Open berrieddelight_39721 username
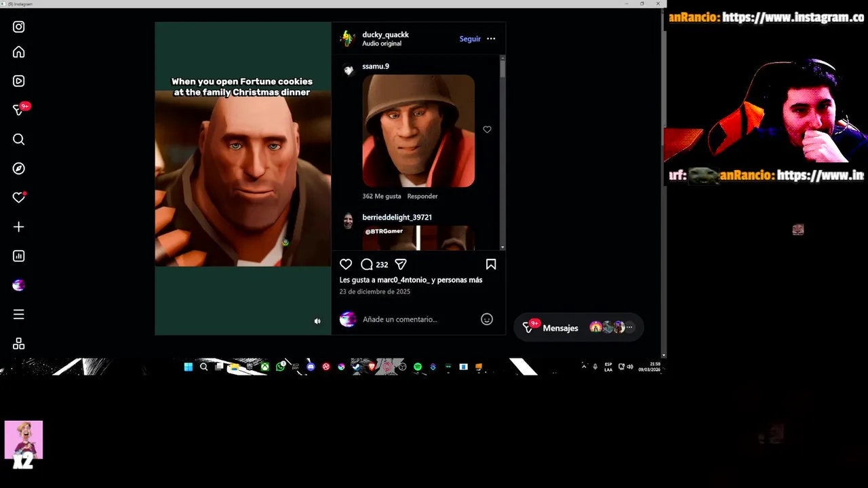This screenshot has width=868, height=488. coord(397,218)
